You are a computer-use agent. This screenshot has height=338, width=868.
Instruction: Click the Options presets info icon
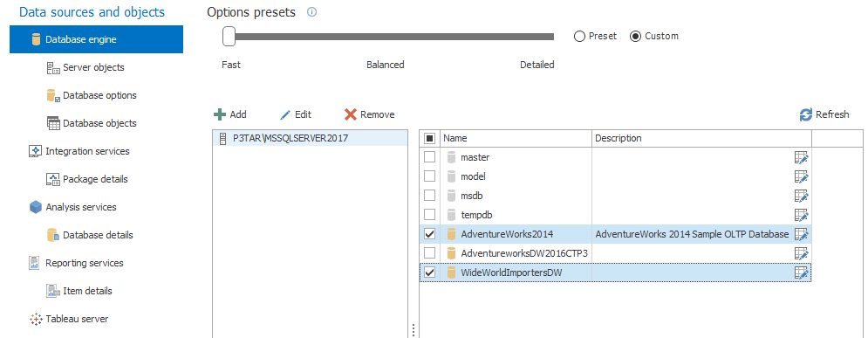click(311, 12)
